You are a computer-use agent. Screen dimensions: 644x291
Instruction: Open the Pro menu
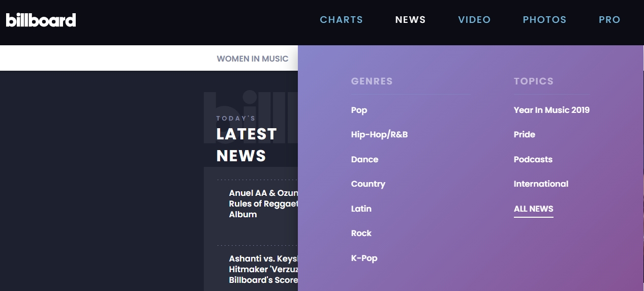coord(609,20)
